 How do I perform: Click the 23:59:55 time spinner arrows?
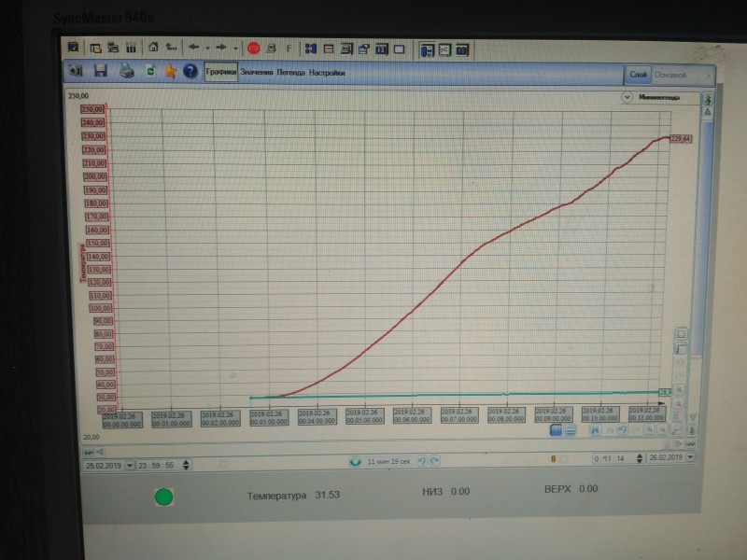(186, 464)
